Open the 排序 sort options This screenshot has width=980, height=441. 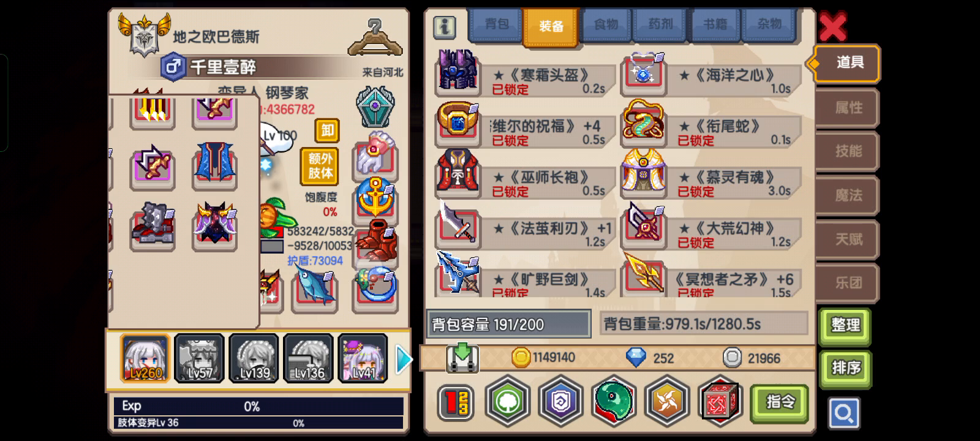tap(845, 368)
